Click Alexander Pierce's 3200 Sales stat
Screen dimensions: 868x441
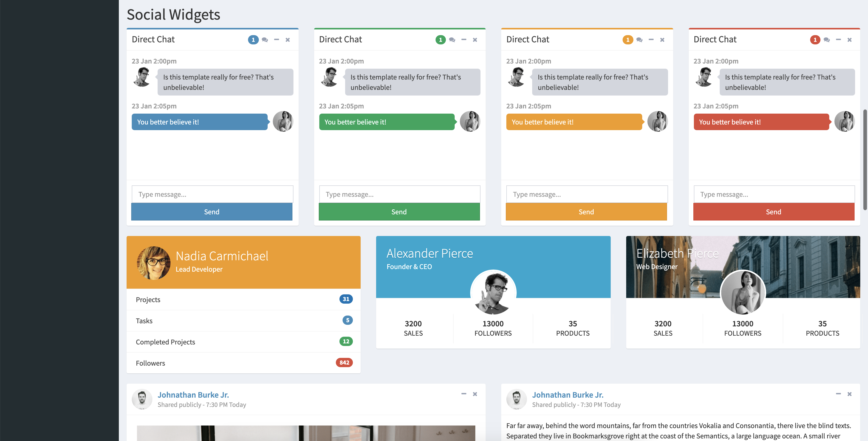[413, 328]
